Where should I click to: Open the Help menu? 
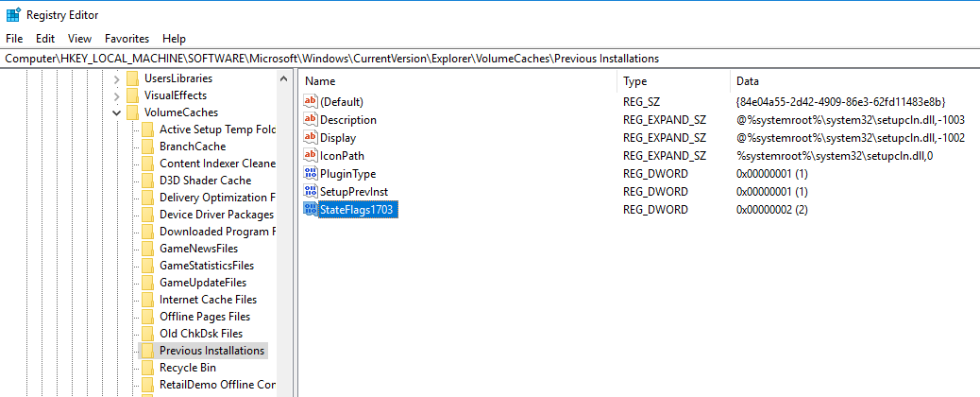pyautogui.click(x=174, y=38)
